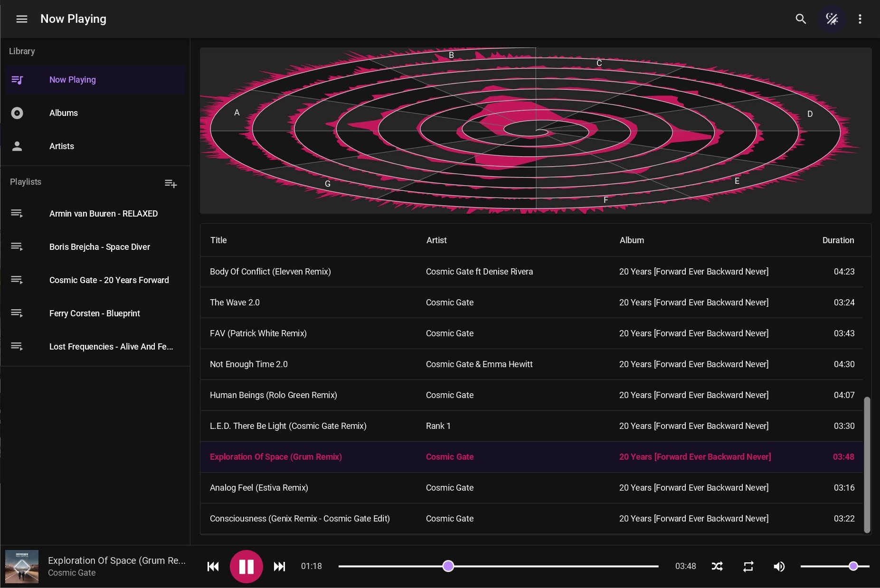Click playlist icon beside Armin van Buuren

(x=17, y=214)
